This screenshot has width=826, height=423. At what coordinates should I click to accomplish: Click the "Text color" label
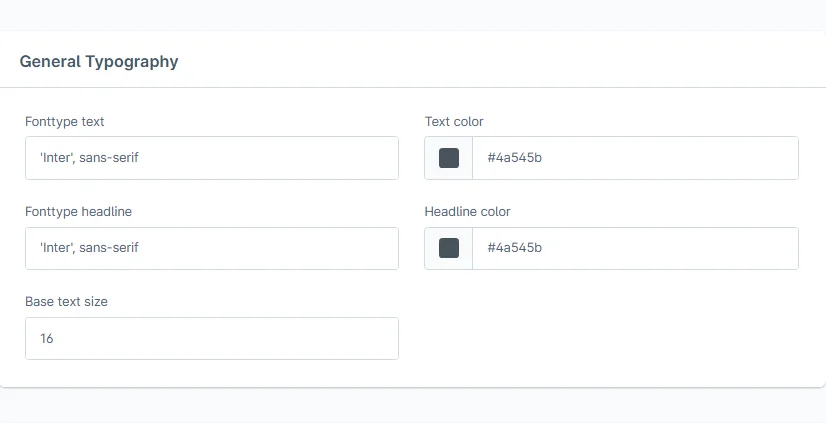click(x=454, y=122)
